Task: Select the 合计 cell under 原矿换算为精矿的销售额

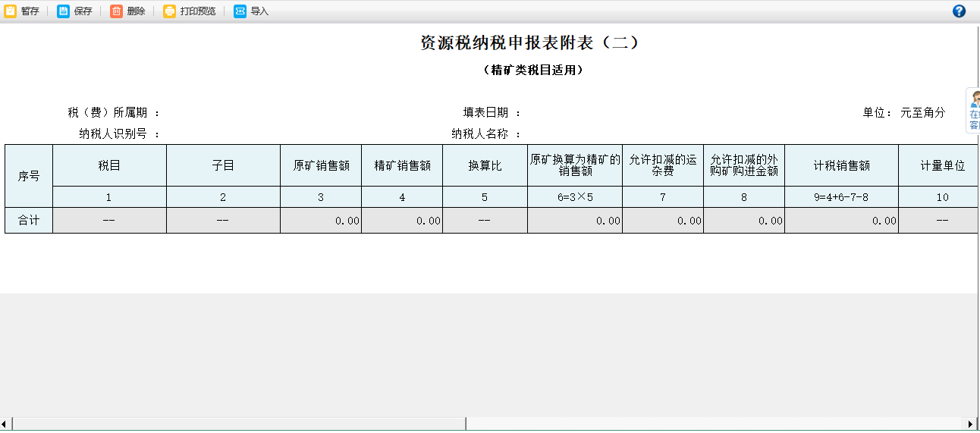Action: pyautogui.click(x=574, y=221)
